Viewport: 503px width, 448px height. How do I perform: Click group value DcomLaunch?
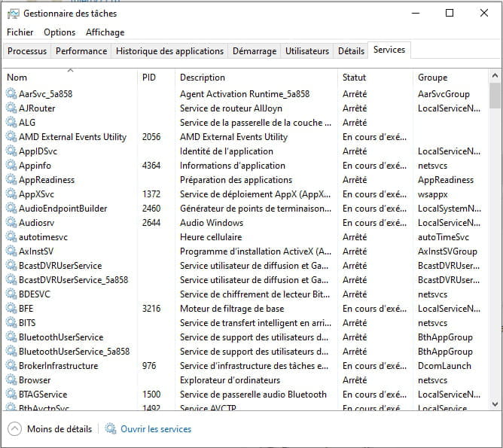(444, 366)
